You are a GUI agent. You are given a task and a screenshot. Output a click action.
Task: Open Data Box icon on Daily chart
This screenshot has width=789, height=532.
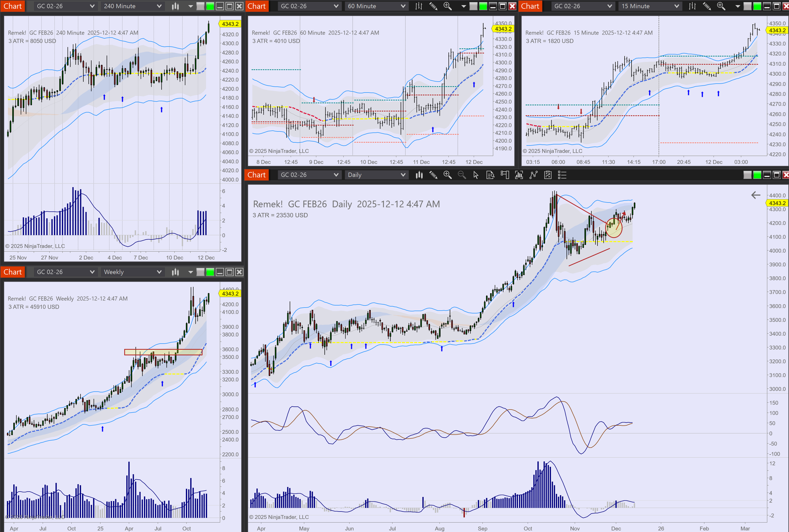[490, 175]
